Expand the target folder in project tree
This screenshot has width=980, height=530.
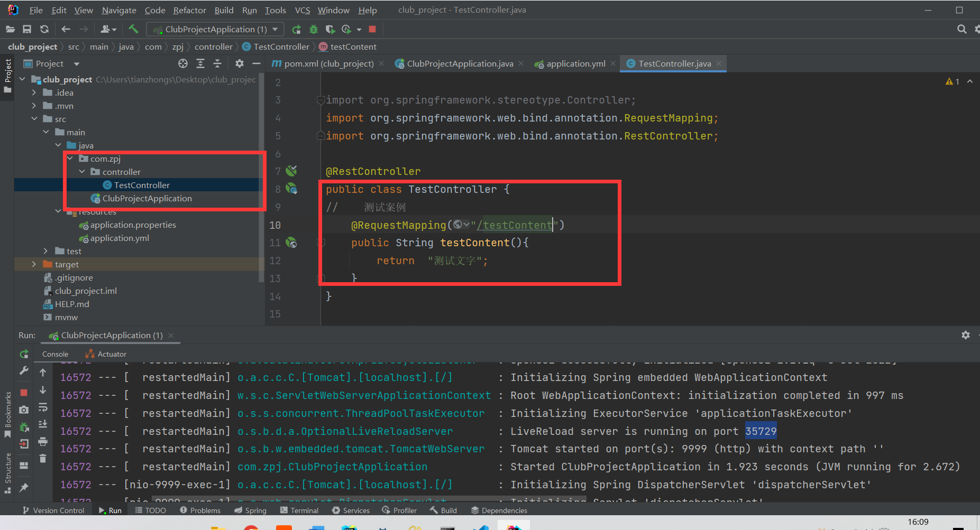click(34, 264)
